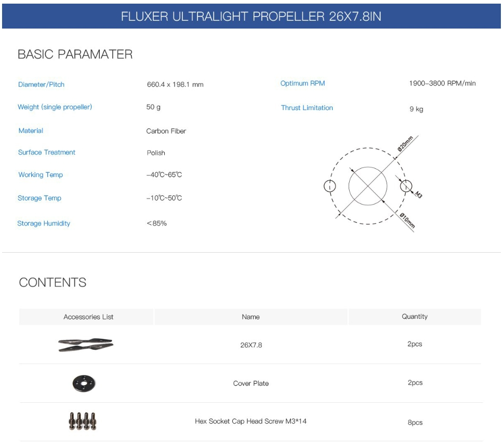
Task: Click the Working Temp label
Action: (41, 175)
